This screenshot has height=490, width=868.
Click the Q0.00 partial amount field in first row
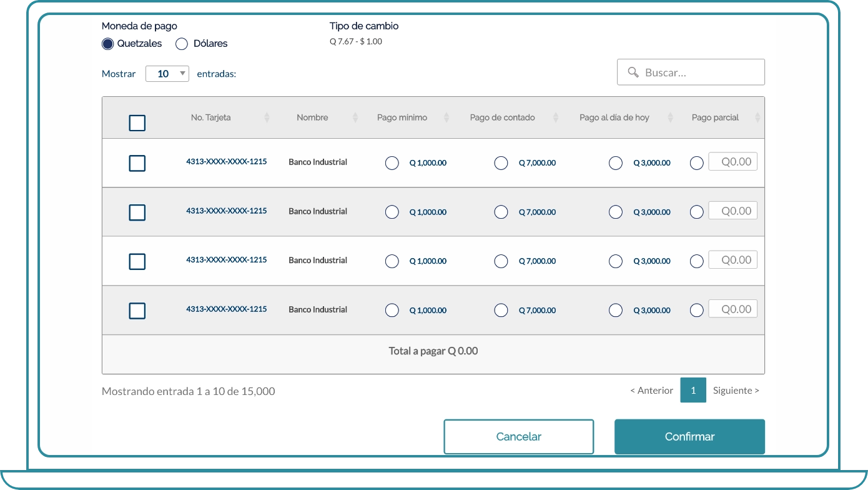click(733, 162)
